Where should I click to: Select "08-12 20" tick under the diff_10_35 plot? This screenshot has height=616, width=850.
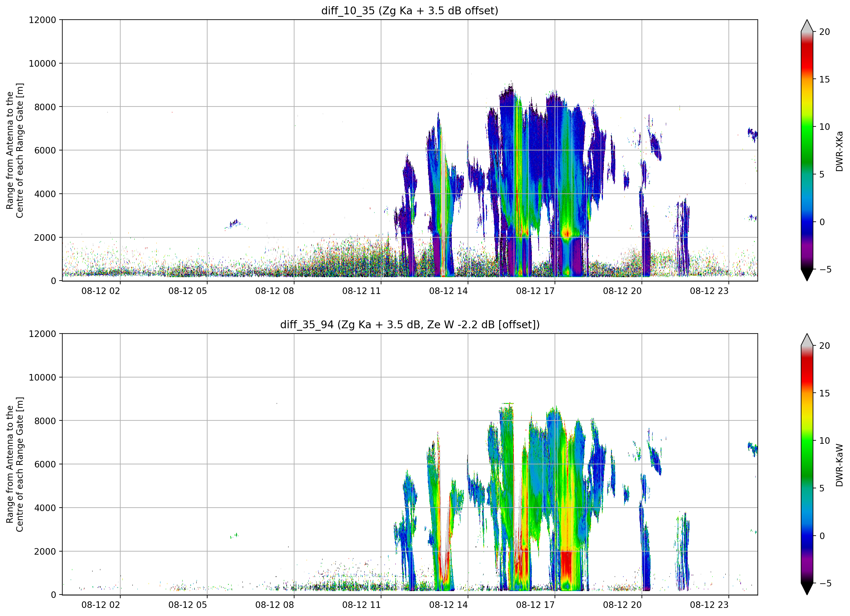click(623, 291)
